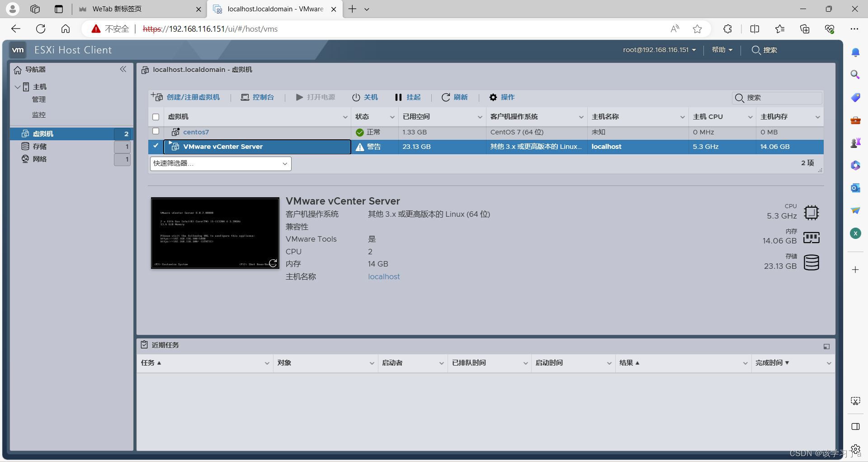The image size is (868, 462).
Task: Uncheck the VMware vCenter Server row checkbox
Action: 156,146
